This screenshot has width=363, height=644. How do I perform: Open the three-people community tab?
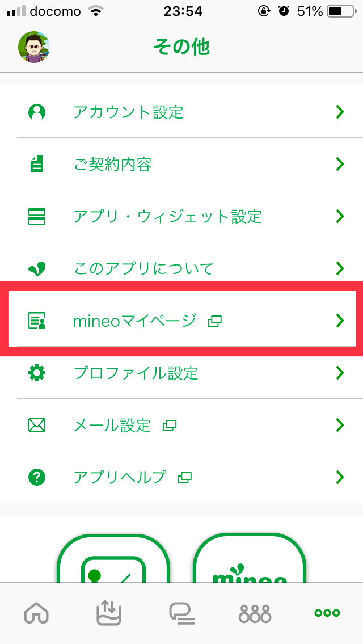255,613
